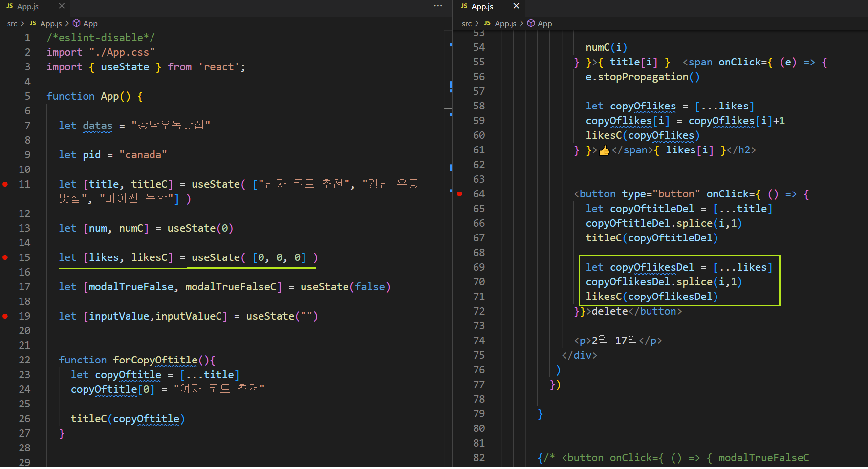
Task: Open src breadcrumb dropdown in left editor
Action: click(x=12, y=24)
